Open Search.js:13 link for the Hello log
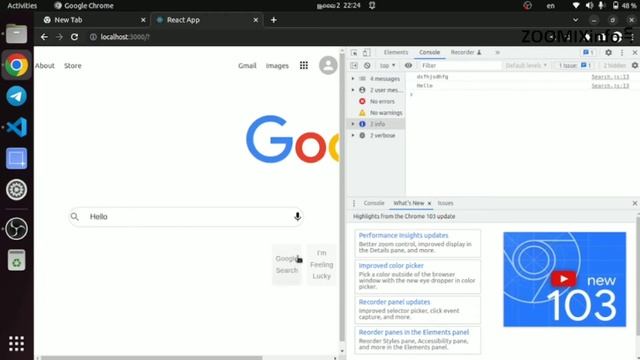 (610, 86)
